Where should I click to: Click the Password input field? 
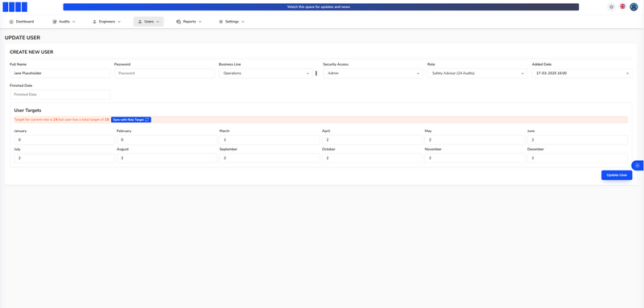tap(164, 73)
